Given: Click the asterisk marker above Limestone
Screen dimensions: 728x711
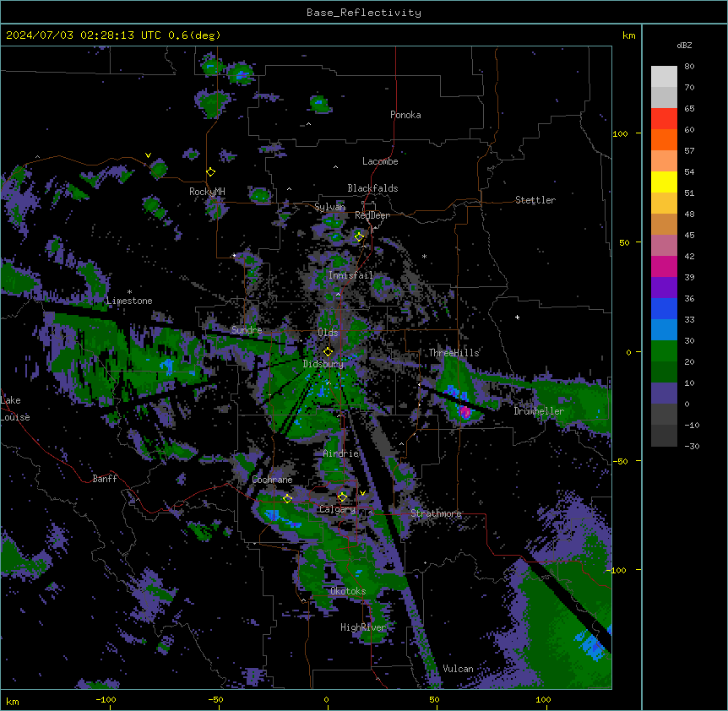Looking at the screenshot, I should 129,292.
